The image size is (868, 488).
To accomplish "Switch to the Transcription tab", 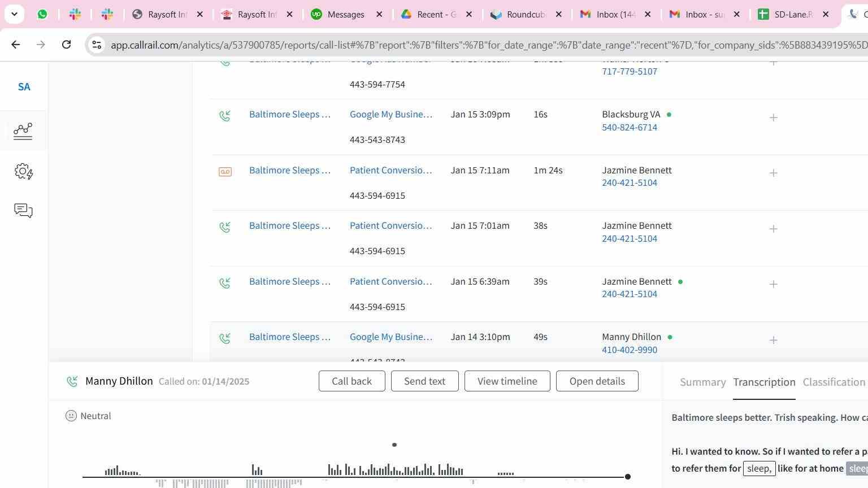I will [764, 382].
